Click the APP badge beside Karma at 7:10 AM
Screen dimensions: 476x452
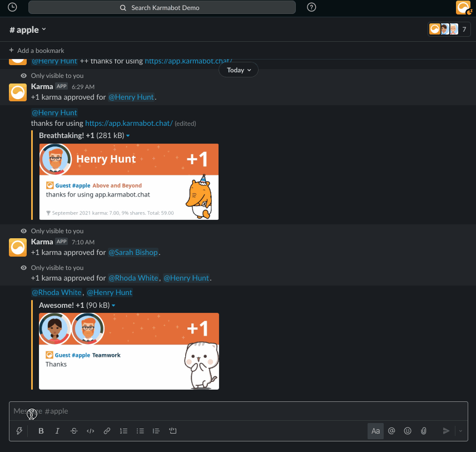62,242
